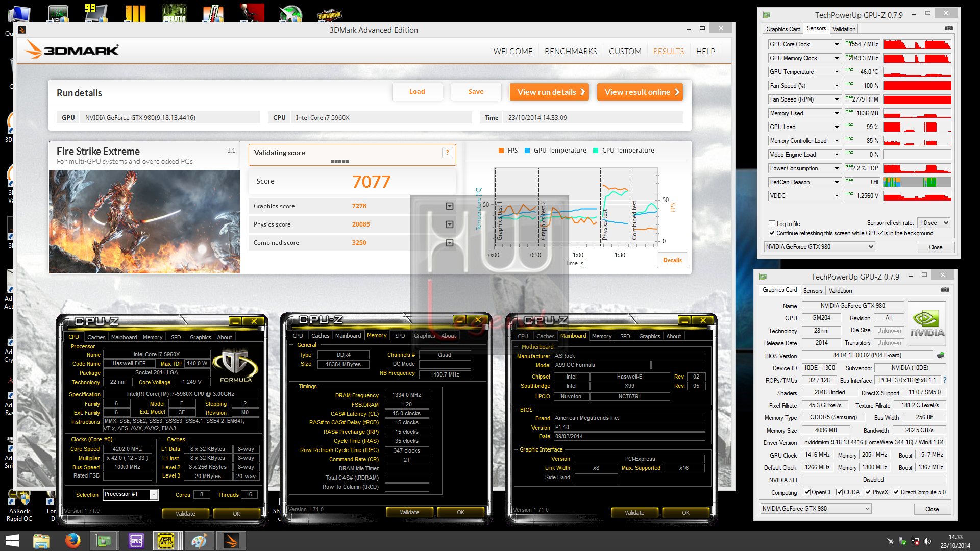980x551 pixels.
Task: Open the ASRock Rapid OC desktop shortcut
Action: (19, 505)
